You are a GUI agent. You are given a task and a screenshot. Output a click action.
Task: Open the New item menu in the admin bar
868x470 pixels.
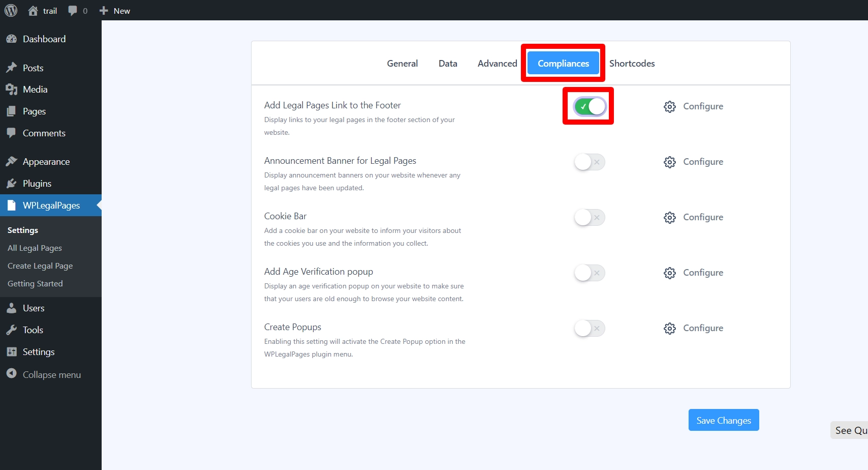tap(114, 10)
